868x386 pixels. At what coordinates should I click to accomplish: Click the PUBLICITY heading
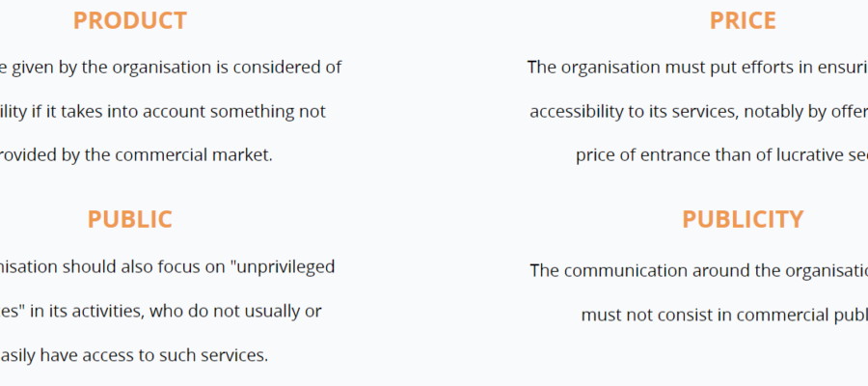(743, 219)
